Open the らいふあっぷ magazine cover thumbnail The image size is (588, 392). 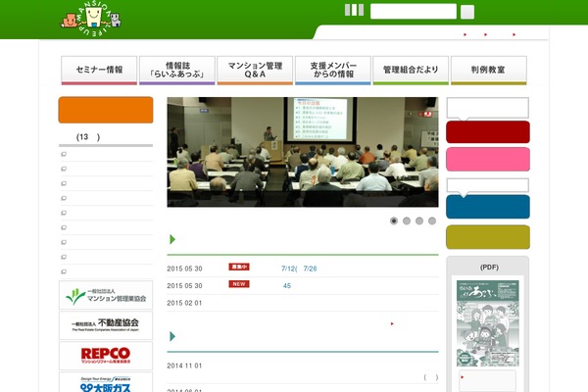[487, 323]
